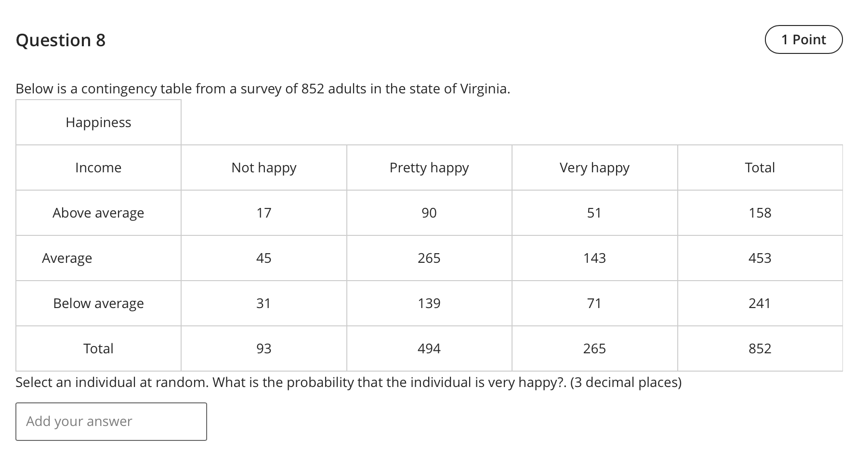This screenshot has width=868, height=464.
Task: Select the cell showing 51
Action: 594,213
